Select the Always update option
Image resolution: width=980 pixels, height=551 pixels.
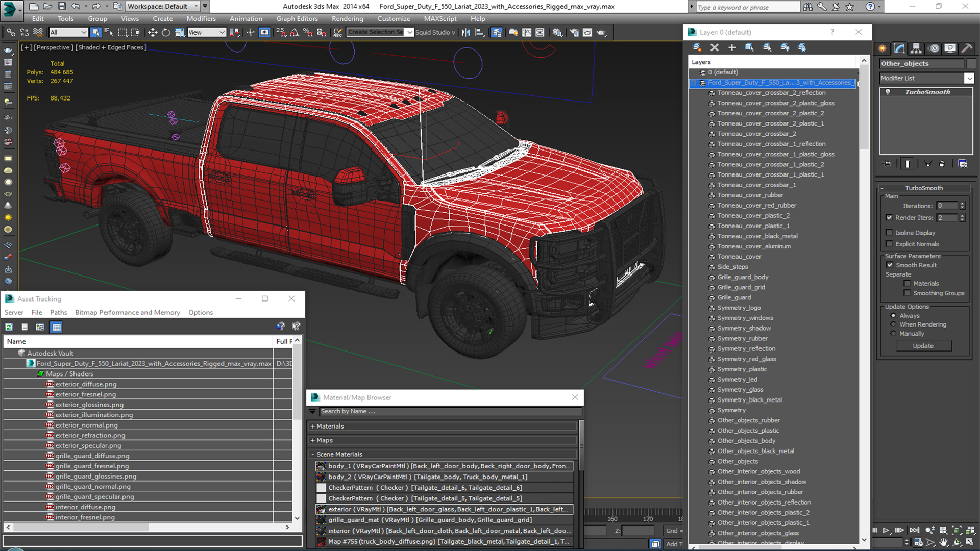pos(893,316)
